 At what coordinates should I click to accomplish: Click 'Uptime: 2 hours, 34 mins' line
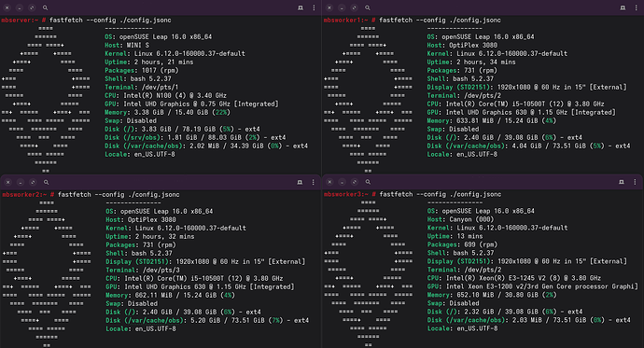coord(471,62)
